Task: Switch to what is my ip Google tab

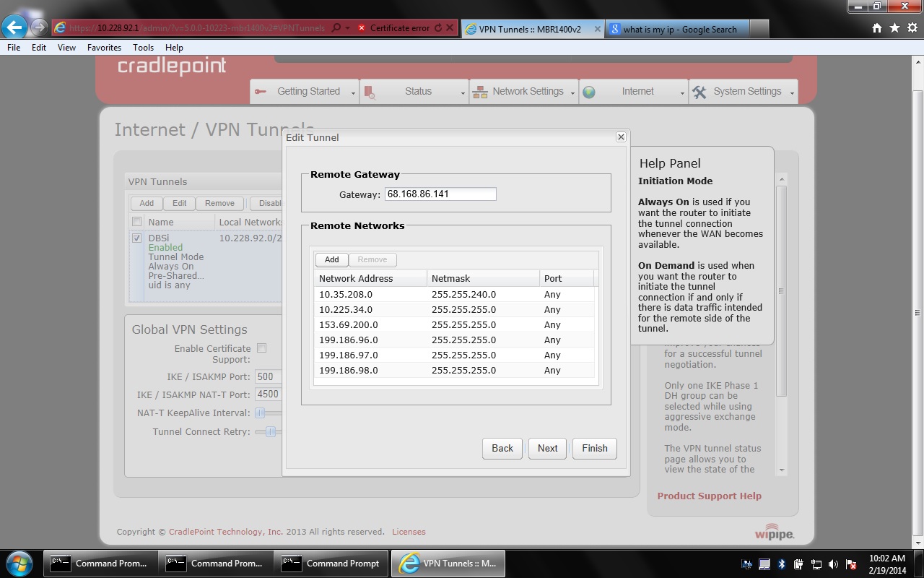Action: click(x=678, y=29)
